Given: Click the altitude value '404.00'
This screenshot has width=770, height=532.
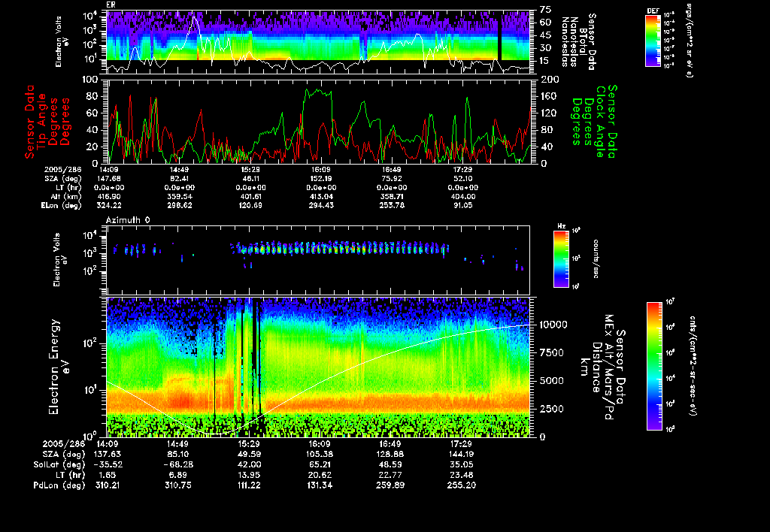Looking at the screenshot, I should point(462,196).
